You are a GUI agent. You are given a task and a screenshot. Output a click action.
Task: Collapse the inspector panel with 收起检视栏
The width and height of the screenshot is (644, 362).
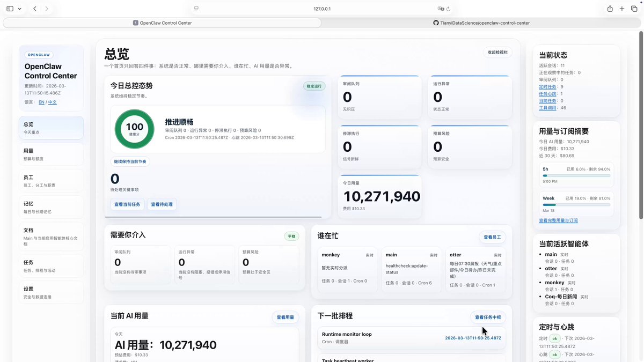click(x=497, y=52)
